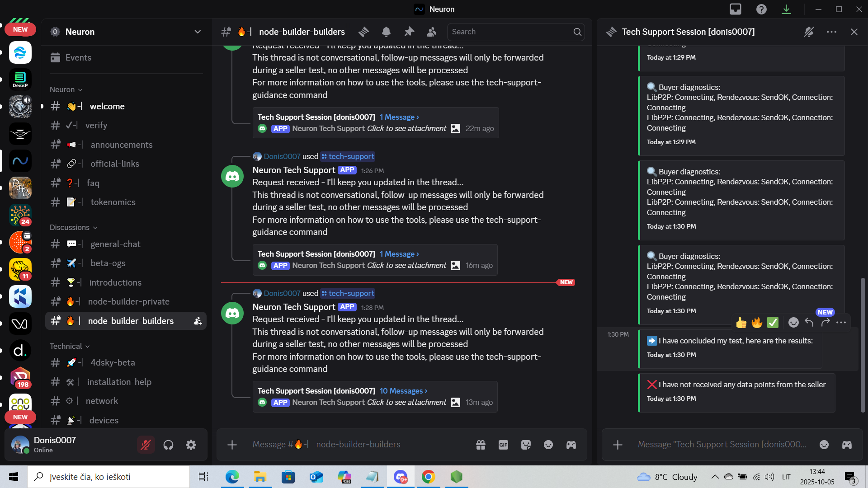
Task: Select general-chat channel
Action: click(126, 244)
